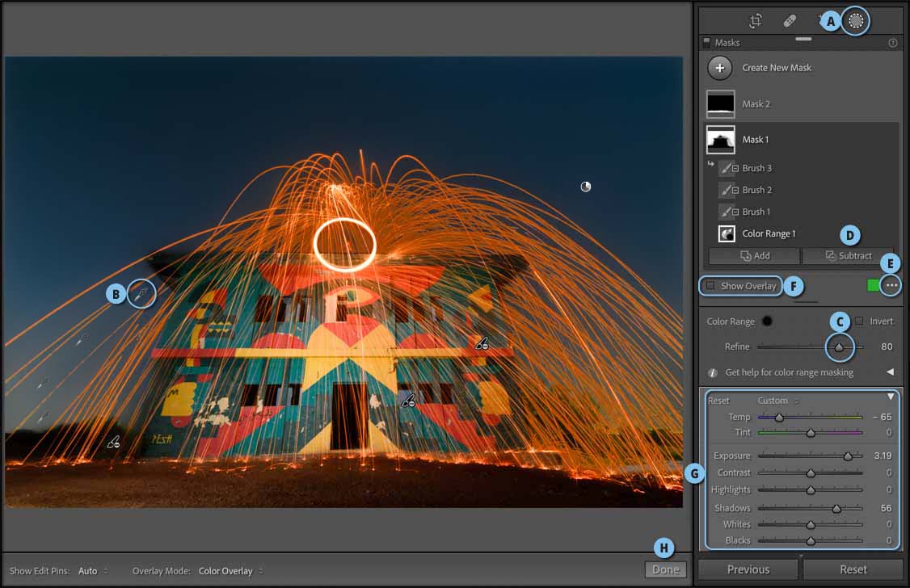Click the Add button for Mask 1
The height and width of the screenshot is (588, 910).
point(754,256)
